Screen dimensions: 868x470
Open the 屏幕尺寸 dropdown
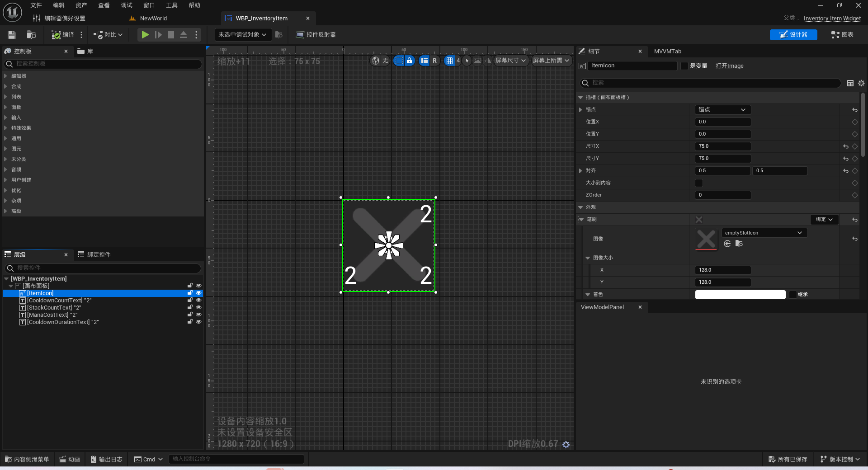pos(511,61)
